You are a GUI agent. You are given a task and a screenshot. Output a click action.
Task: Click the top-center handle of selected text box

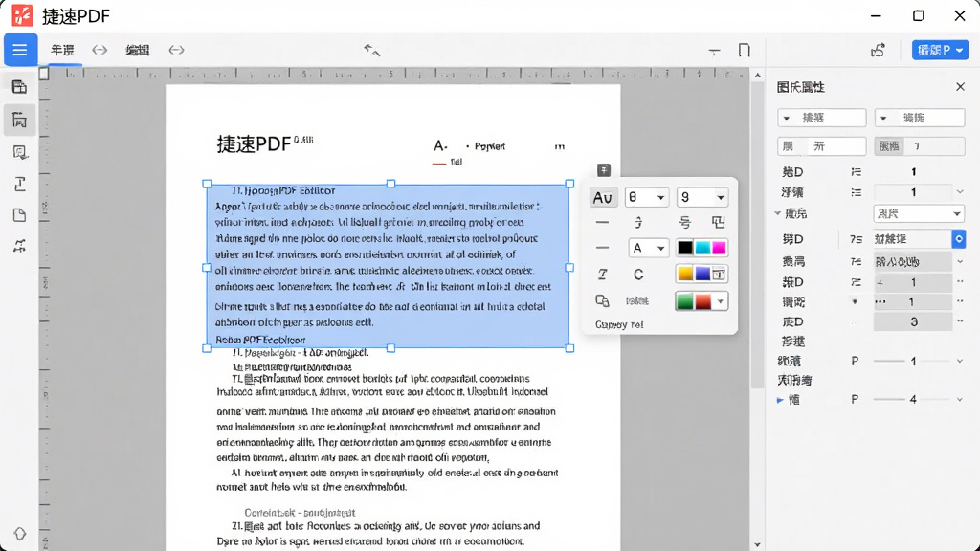(x=390, y=184)
